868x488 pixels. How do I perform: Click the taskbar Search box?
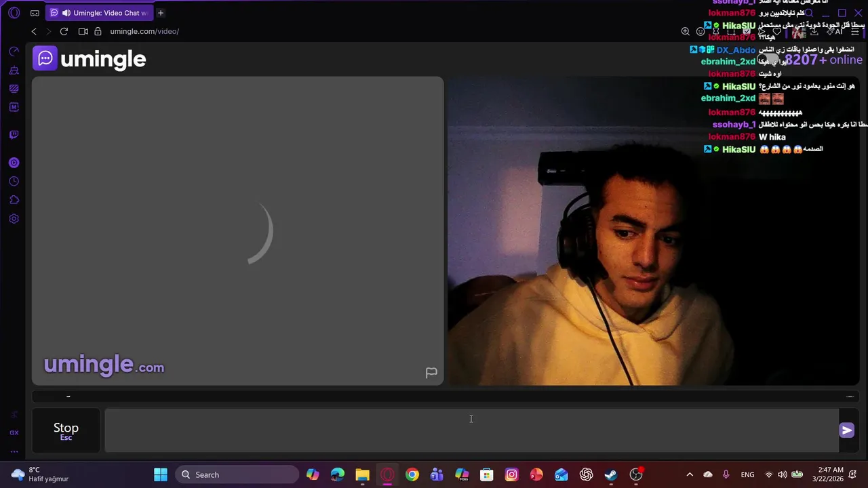point(237,474)
